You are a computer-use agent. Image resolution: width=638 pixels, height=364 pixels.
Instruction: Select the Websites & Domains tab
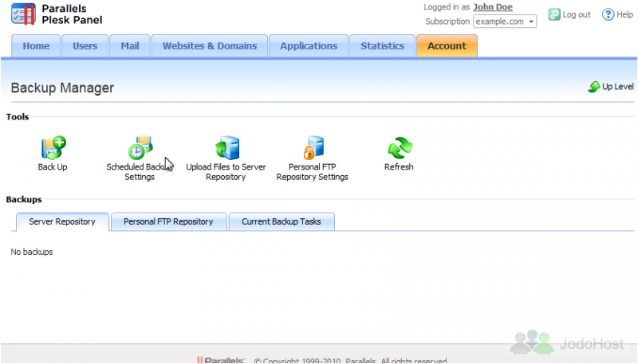pos(210,46)
